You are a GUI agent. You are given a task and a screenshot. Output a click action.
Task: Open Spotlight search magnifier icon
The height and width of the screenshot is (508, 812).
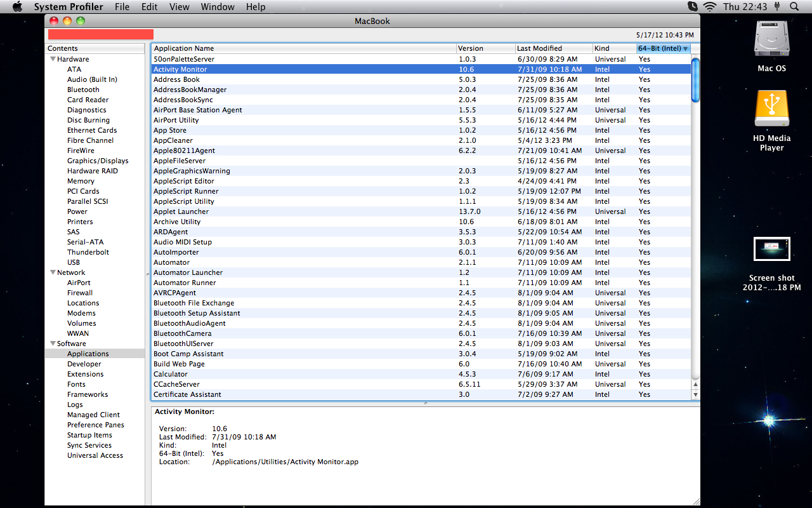794,6
